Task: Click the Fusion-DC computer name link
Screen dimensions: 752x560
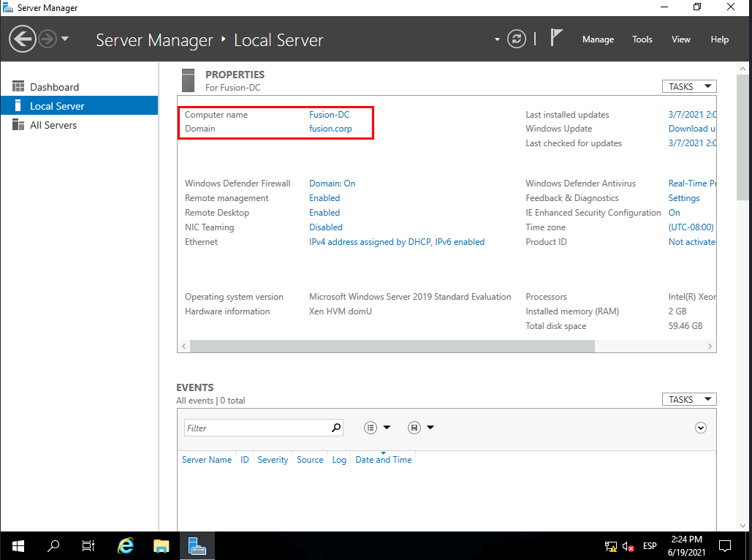Action: coord(329,115)
